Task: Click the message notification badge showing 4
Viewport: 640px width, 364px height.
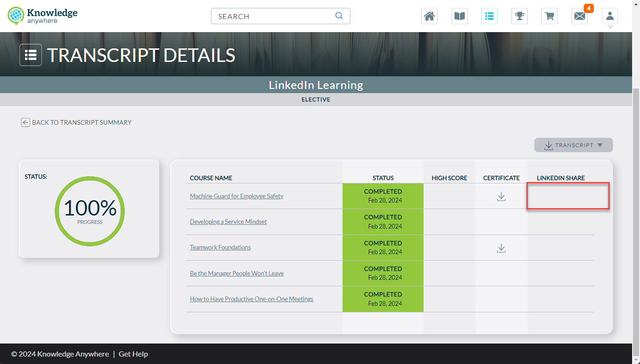Action: point(588,8)
